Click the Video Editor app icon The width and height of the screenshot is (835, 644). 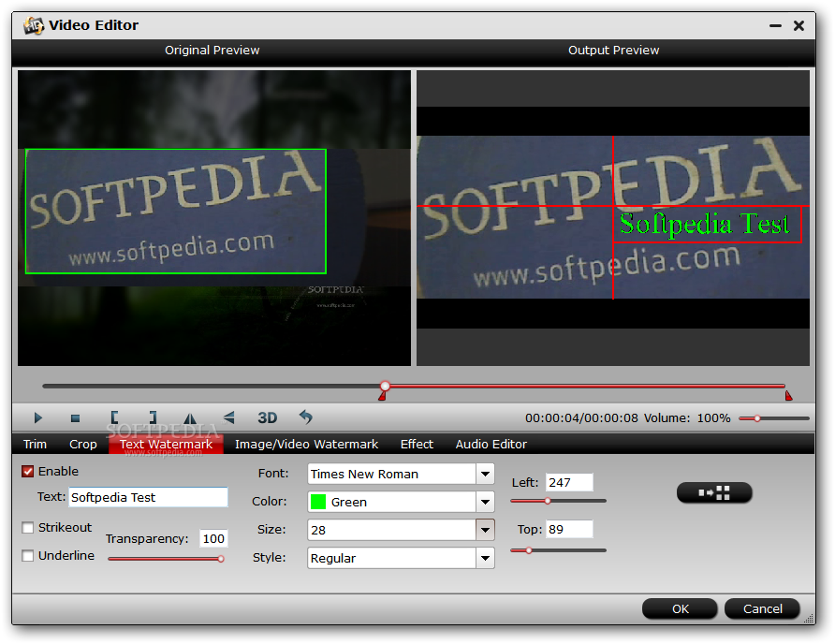pyautogui.click(x=33, y=25)
